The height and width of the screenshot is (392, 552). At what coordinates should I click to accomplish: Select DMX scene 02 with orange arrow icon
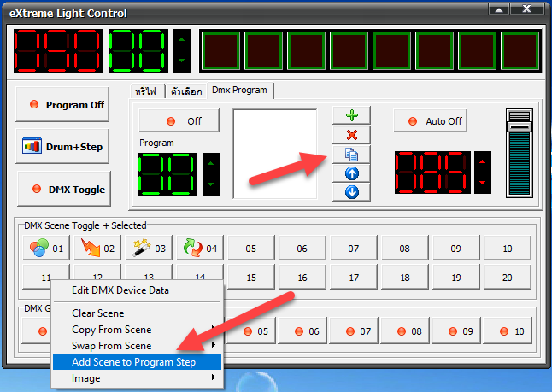pyautogui.click(x=97, y=248)
